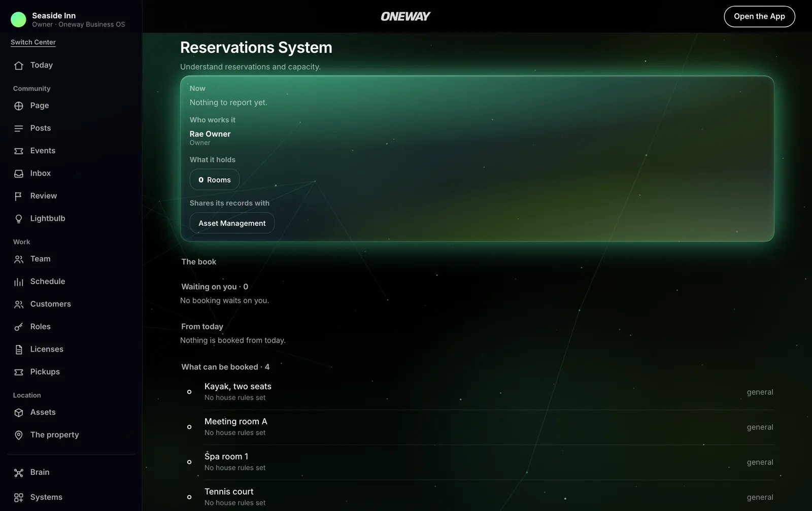Click What can be booked · 4 heading
The image size is (812, 511).
(225, 367)
